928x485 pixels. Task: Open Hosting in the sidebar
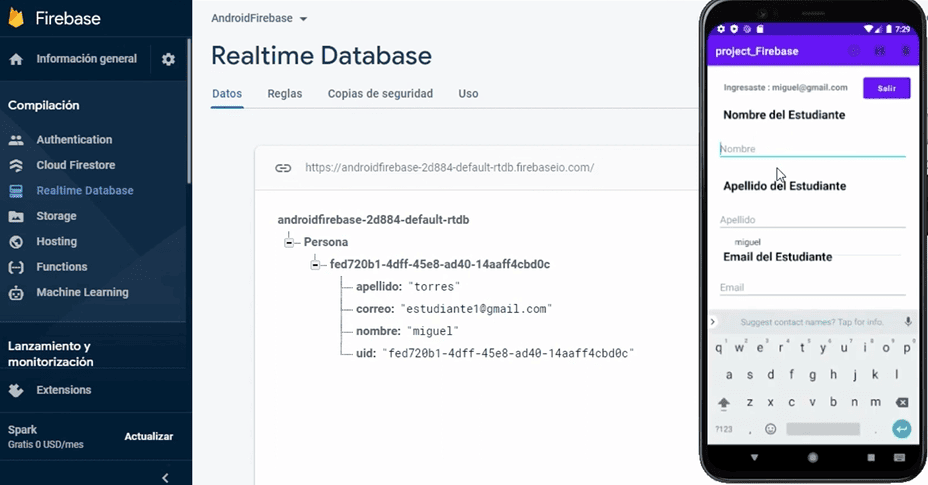point(57,242)
